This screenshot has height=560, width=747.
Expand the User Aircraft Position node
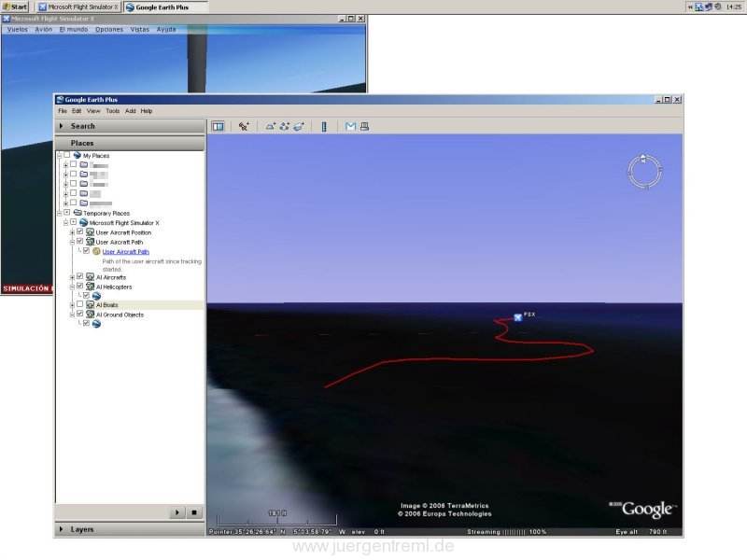click(73, 232)
